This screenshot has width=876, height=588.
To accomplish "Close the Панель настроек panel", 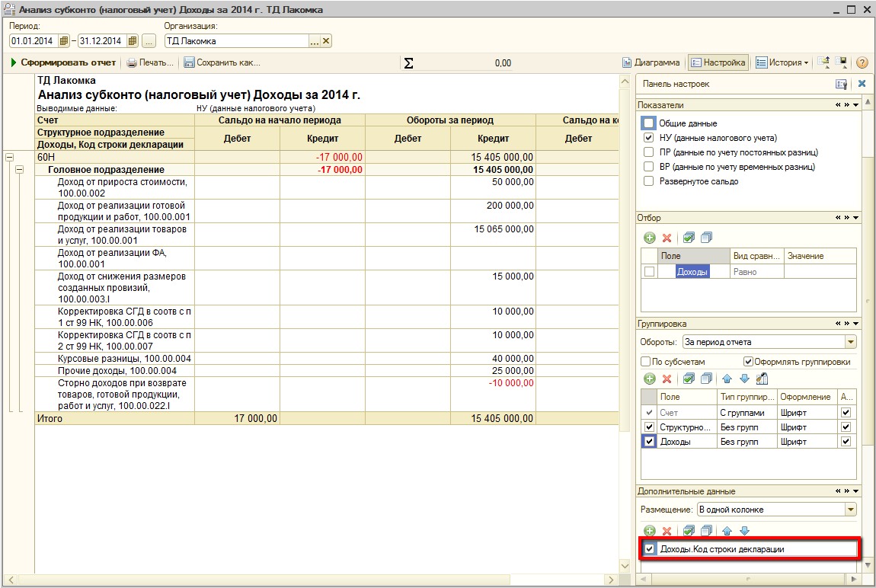I will (x=862, y=84).
